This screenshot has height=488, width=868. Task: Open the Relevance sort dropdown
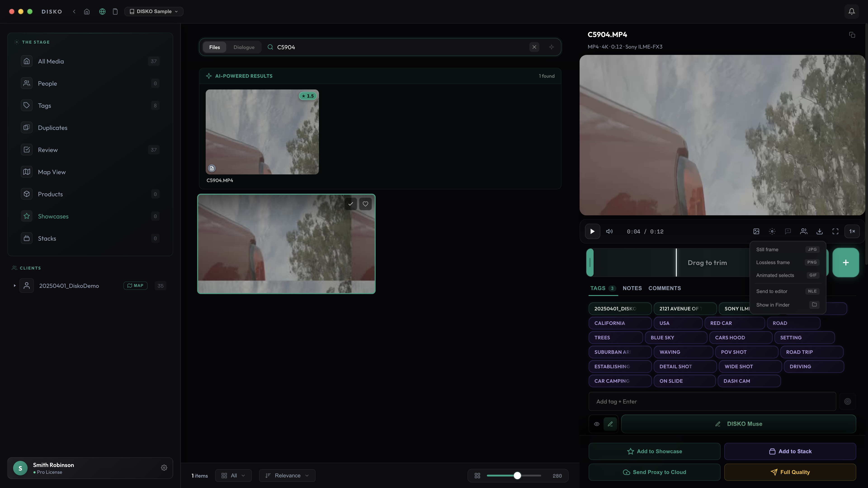click(x=287, y=476)
